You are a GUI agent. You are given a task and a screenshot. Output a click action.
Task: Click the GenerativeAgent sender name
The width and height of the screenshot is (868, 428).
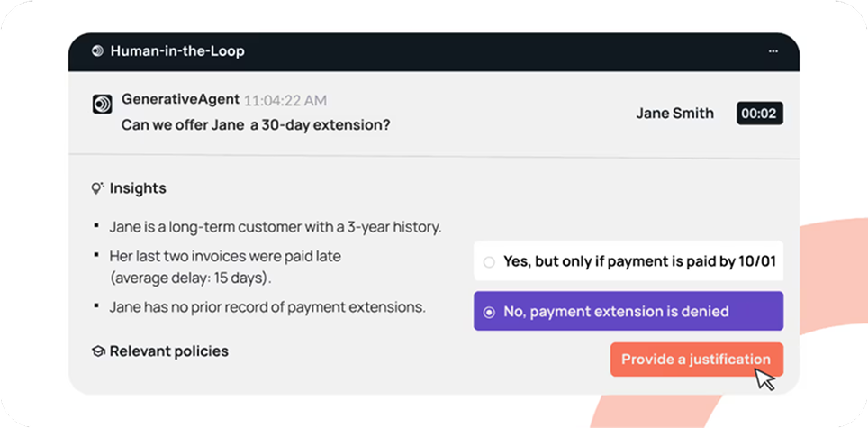coord(180,100)
